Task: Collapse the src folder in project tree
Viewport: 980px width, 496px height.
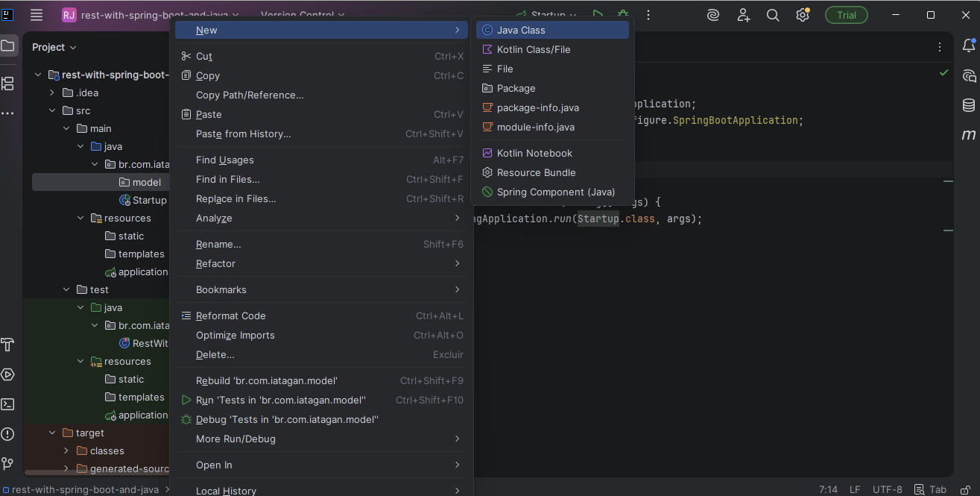Action: (52, 111)
